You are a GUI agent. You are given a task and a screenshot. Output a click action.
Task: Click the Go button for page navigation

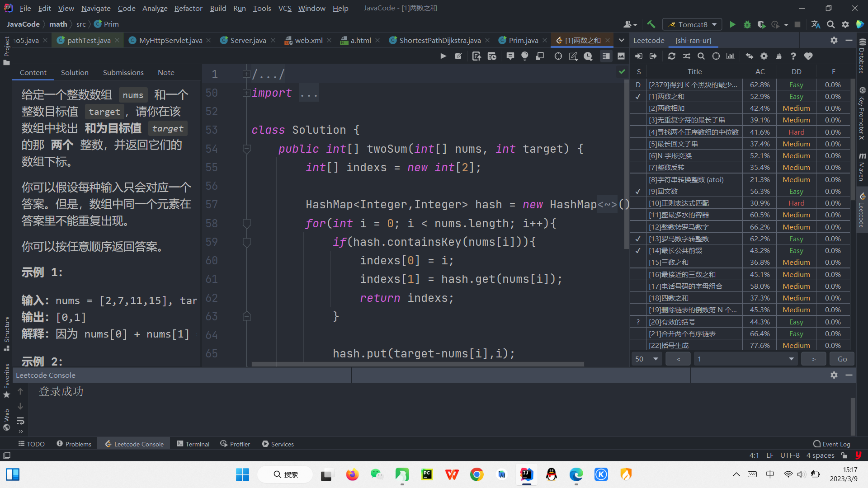841,358
